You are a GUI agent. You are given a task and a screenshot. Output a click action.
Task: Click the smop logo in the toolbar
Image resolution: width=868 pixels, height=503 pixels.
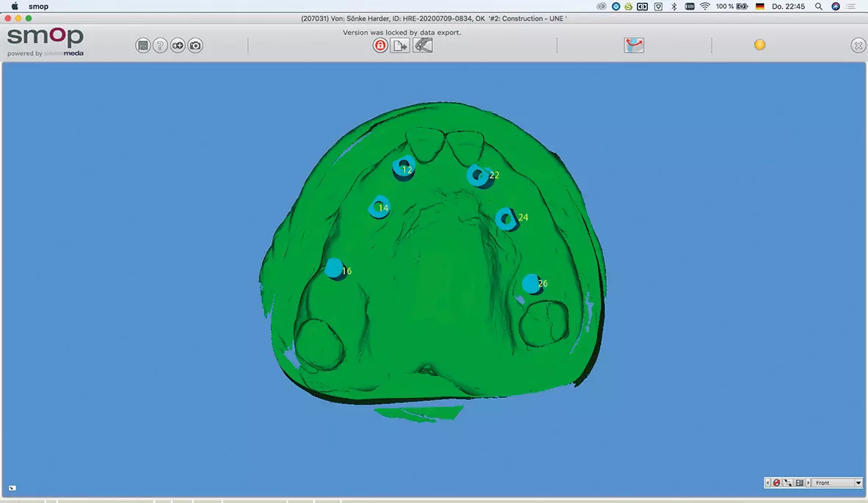click(45, 42)
